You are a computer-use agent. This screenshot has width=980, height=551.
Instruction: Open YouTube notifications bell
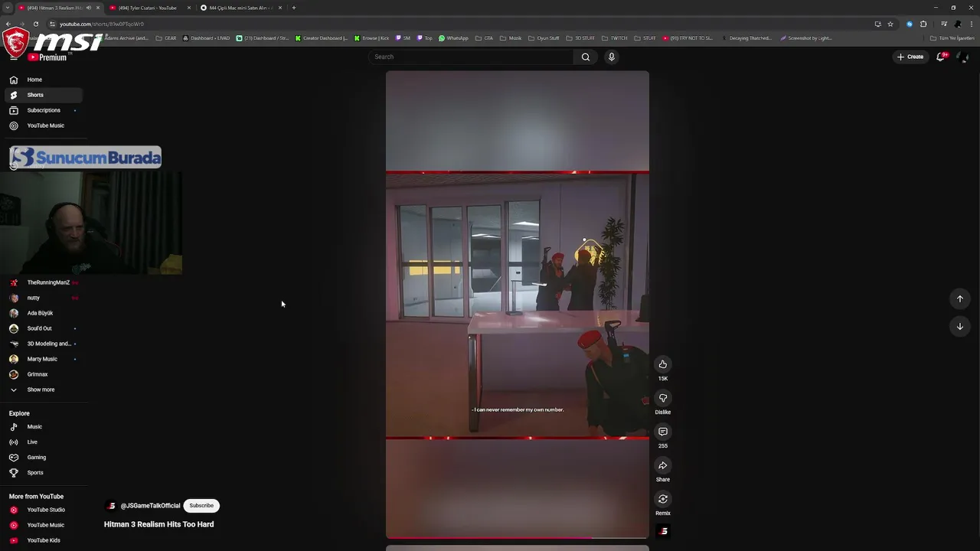coord(941,57)
